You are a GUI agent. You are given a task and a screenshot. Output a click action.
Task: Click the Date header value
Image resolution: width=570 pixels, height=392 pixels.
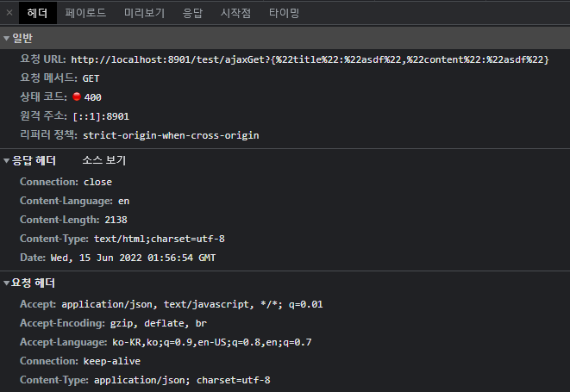133,258
